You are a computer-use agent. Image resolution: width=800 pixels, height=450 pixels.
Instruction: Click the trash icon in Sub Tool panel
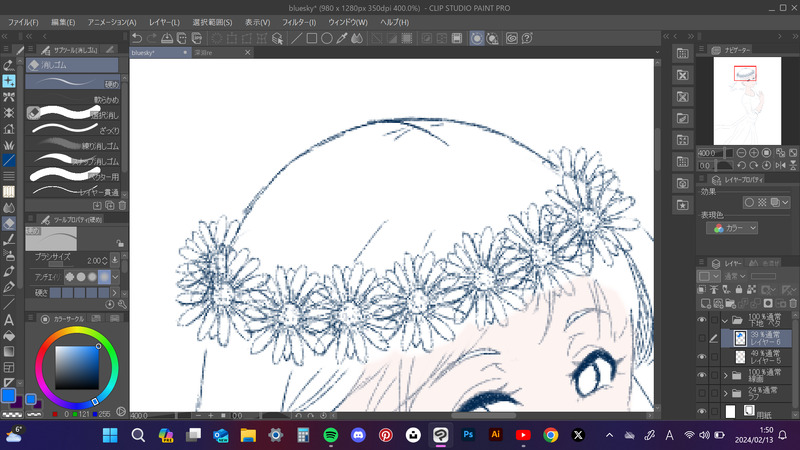[122, 206]
